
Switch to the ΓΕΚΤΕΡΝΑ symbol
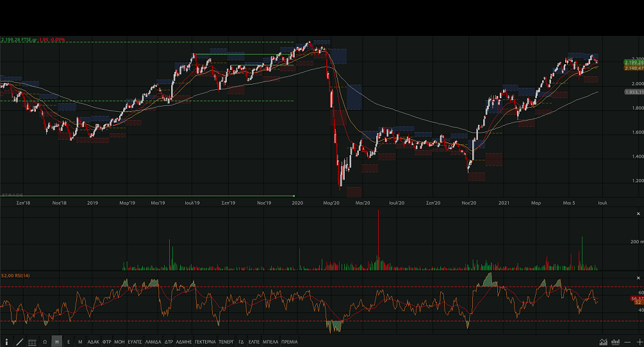pos(205,342)
